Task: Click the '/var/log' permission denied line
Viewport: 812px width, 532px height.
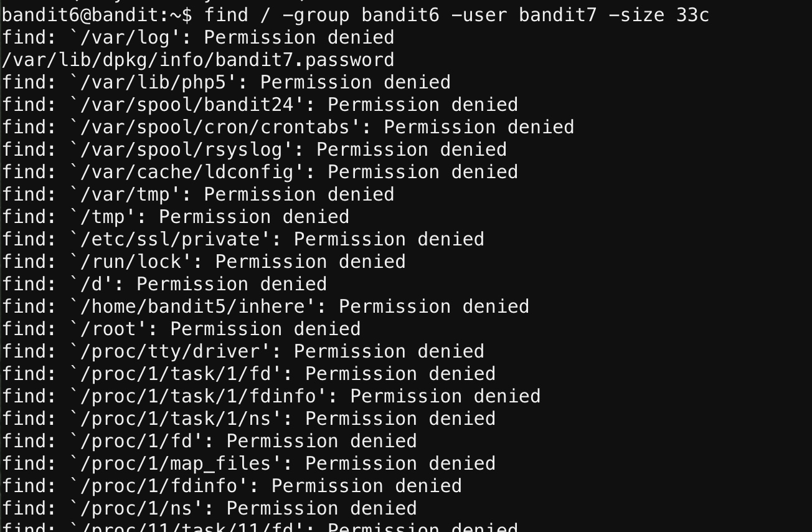Action: click(198, 37)
